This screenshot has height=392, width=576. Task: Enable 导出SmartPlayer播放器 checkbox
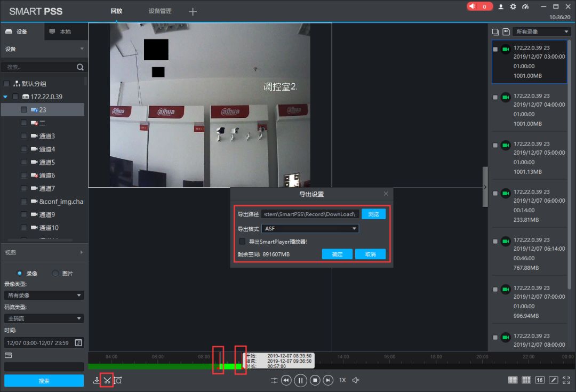pyautogui.click(x=242, y=242)
